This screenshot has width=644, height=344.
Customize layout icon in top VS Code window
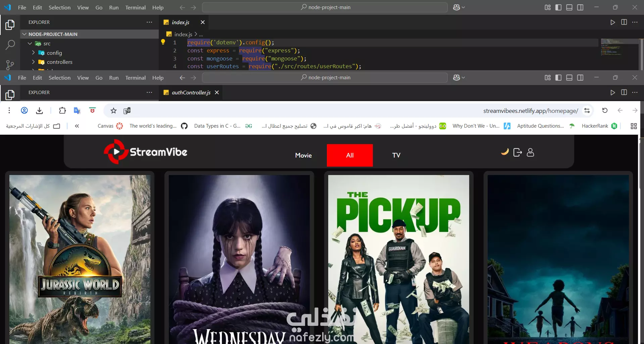[x=548, y=7]
